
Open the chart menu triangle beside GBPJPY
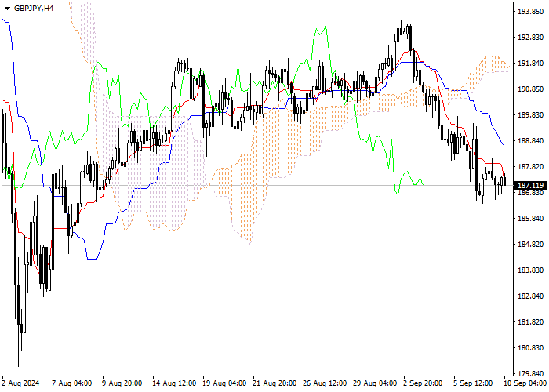tap(7, 9)
